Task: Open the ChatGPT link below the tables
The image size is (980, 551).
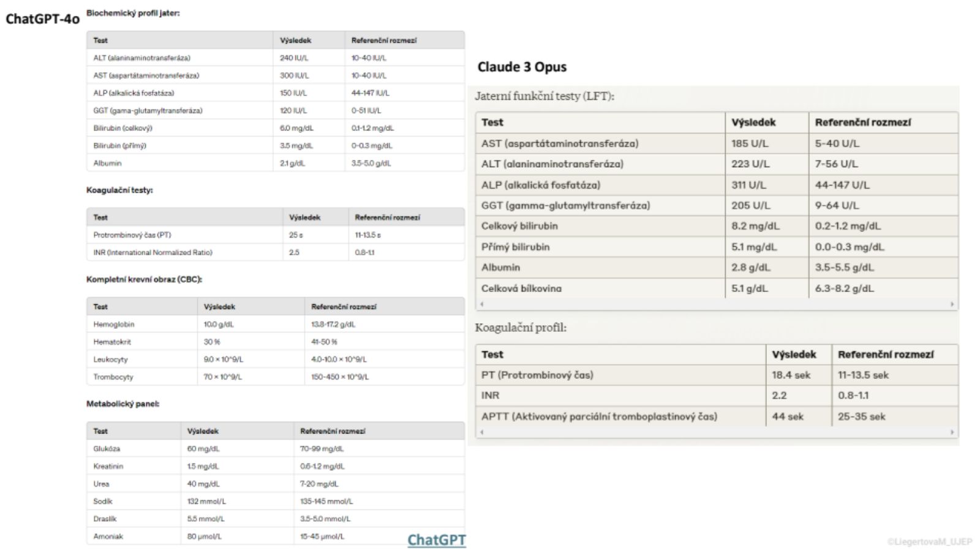Action: 436,539
